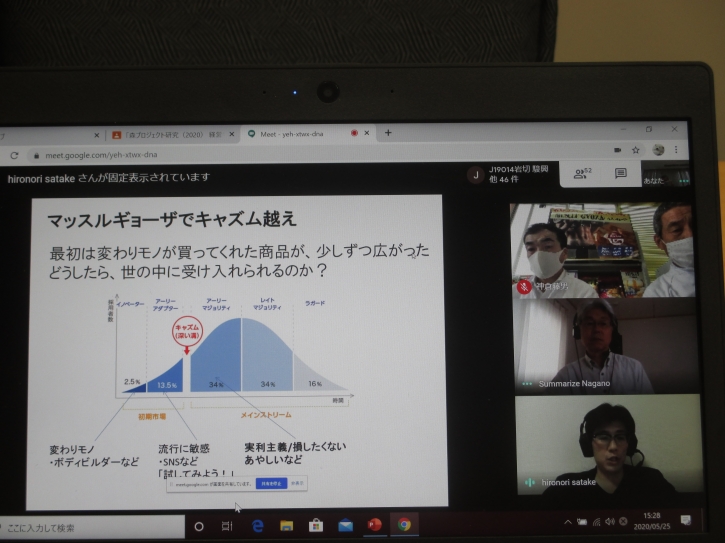Show hidden system tray icons

point(567,522)
